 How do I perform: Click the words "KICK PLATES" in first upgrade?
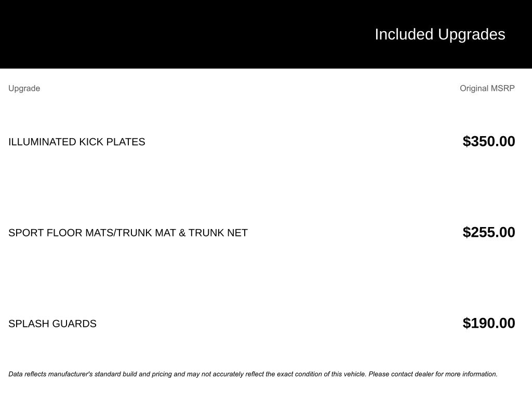coord(112,142)
